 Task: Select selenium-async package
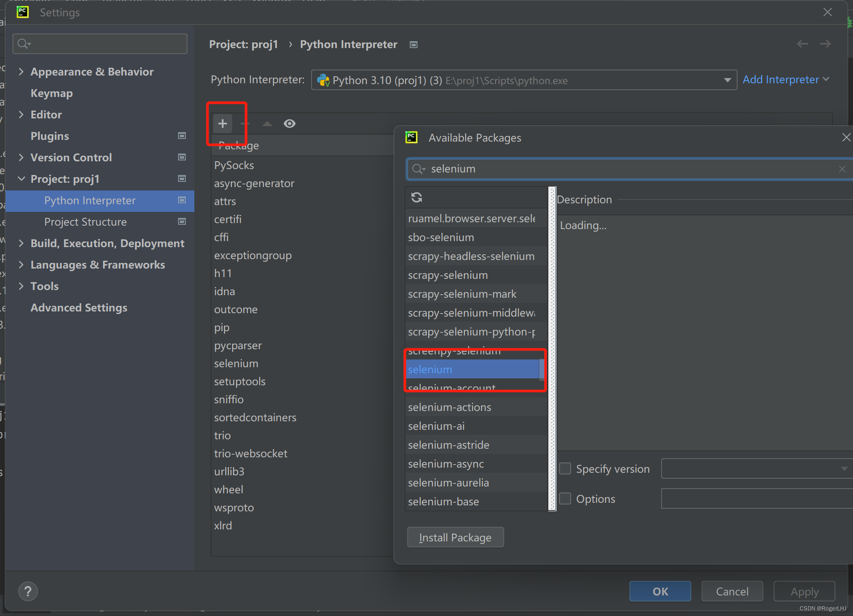tap(476, 464)
